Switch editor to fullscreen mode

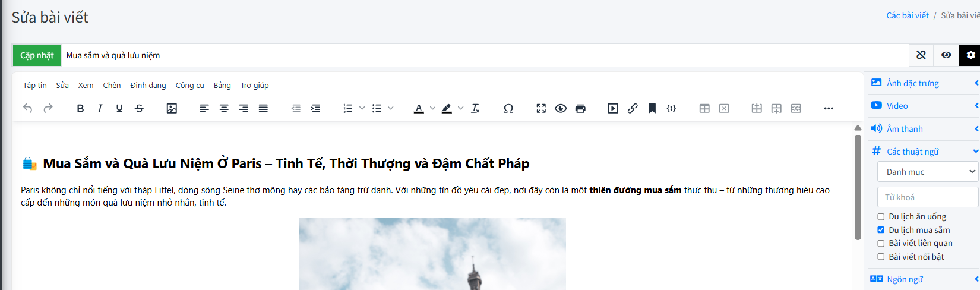point(541,108)
